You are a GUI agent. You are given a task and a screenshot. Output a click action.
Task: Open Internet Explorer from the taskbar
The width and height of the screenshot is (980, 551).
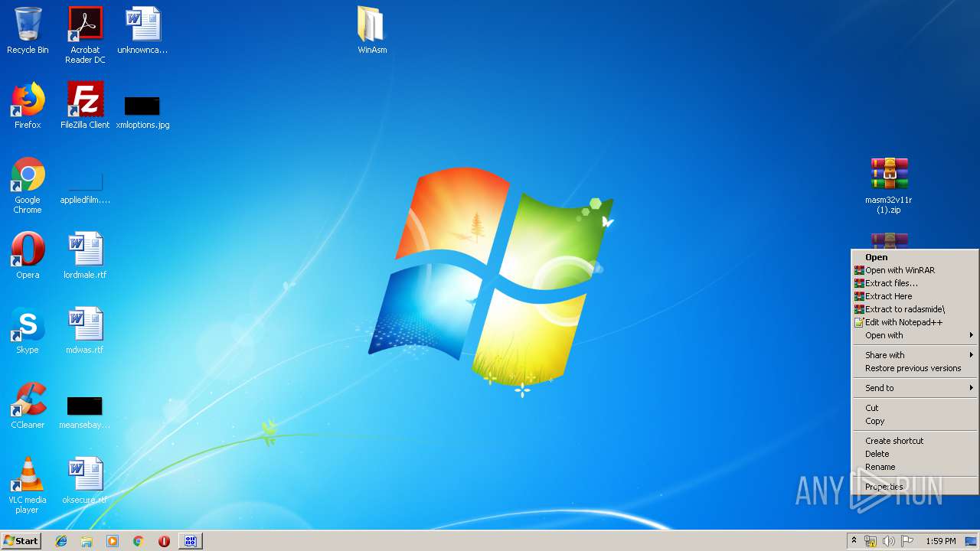click(x=61, y=541)
